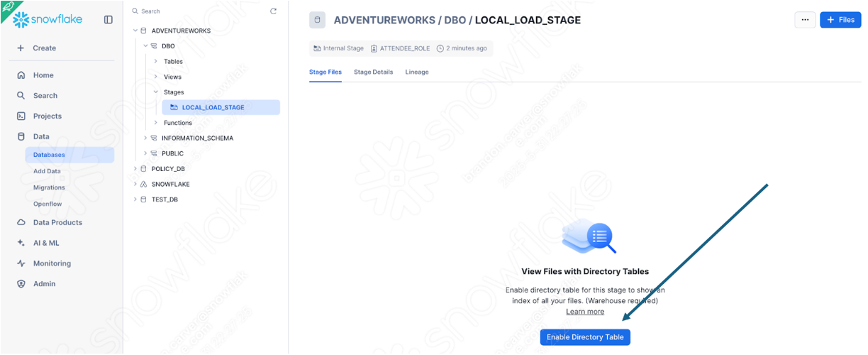The width and height of the screenshot is (868, 355).
Task: Open the Admin section
Action: pos(44,284)
